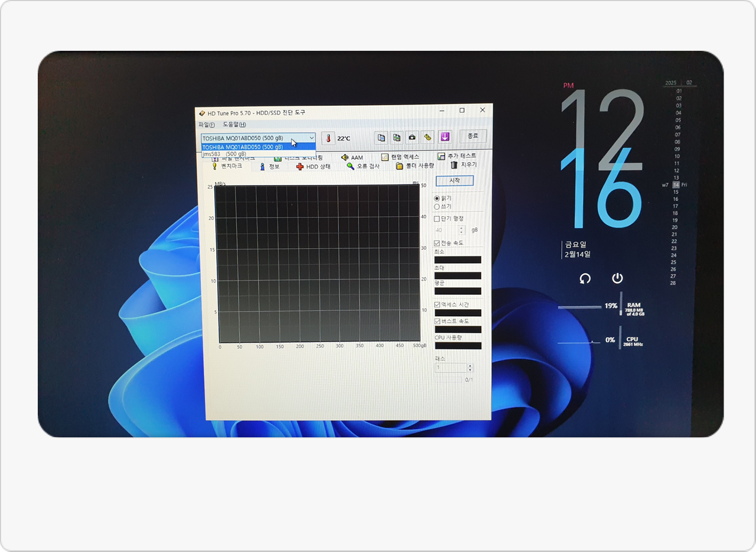756x552 pixels.
Task: Enable the 단기 행정 checkbox
Action: (x=437, y=219)
